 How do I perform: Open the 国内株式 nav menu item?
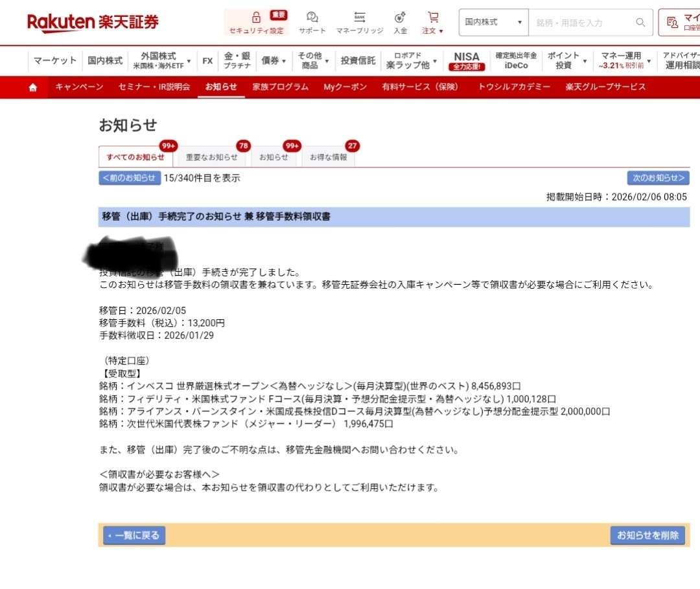point(105,60)
